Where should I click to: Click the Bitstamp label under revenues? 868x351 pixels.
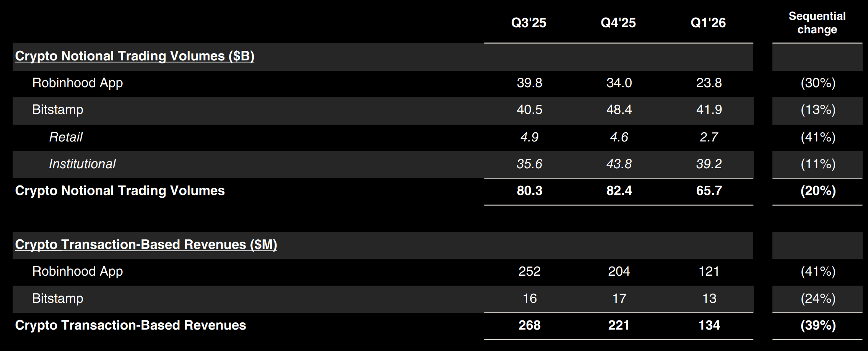point(58,299)
